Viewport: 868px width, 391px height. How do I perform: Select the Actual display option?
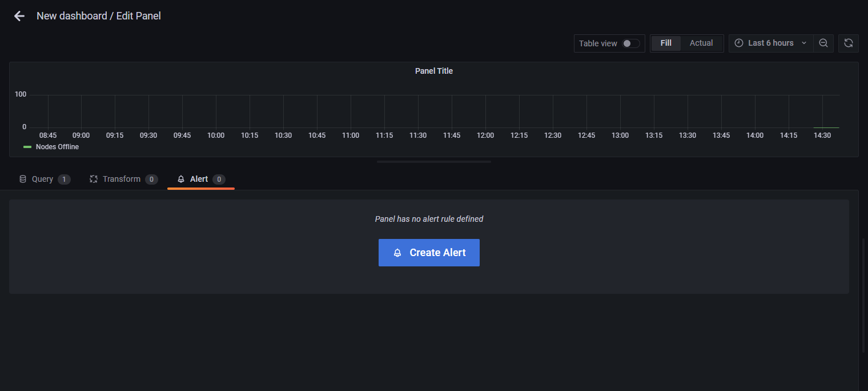tap(701, 43)
